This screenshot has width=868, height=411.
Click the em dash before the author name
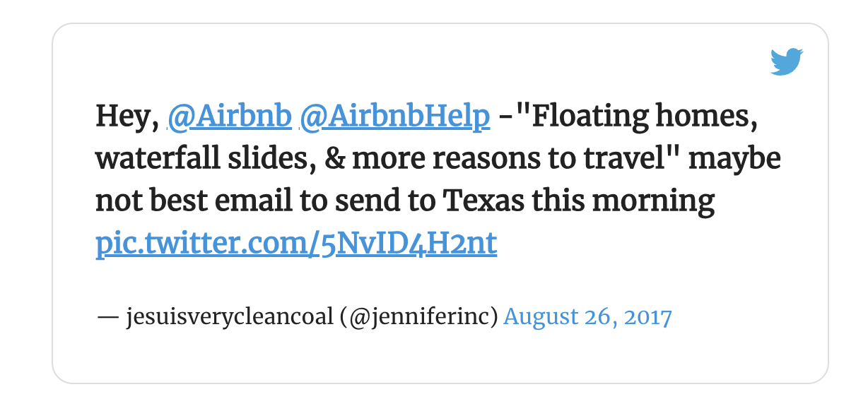[x=107, y=318]
